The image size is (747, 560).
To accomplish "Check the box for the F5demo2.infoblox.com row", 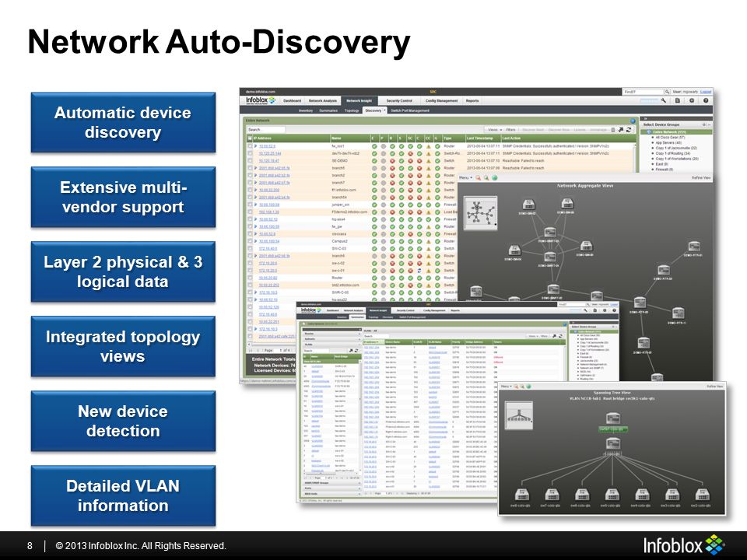I will [250, 212].
